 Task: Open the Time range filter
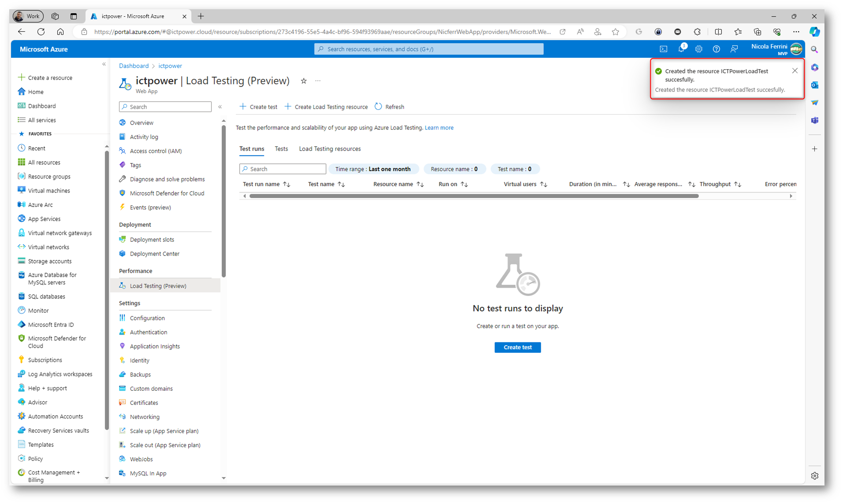coord(373,169)
